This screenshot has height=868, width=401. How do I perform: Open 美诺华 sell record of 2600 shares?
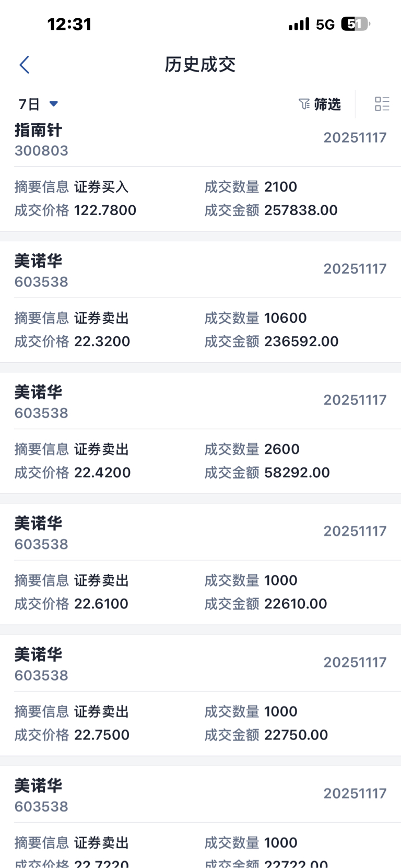pos(200,433)
